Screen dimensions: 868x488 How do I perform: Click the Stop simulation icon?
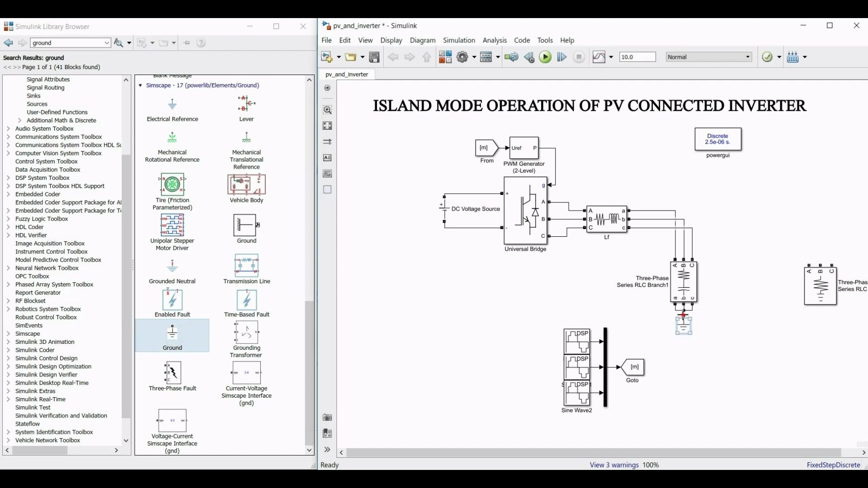[x=578, y=56]
